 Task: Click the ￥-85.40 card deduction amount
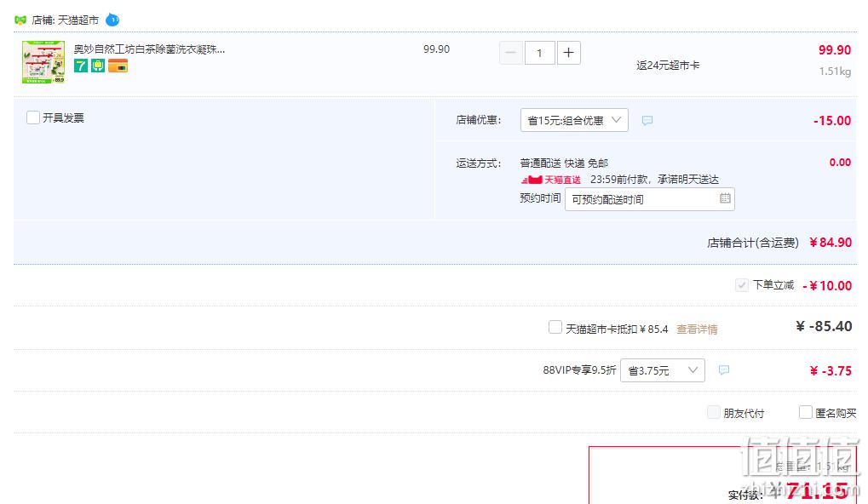tap(824, 326)
